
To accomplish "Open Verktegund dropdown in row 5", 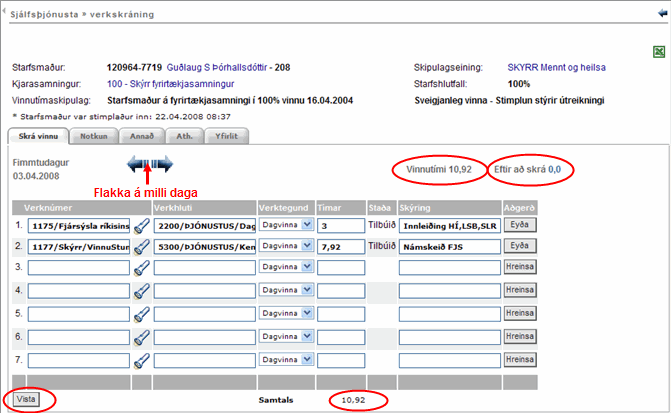I will (x=286, y=313).
